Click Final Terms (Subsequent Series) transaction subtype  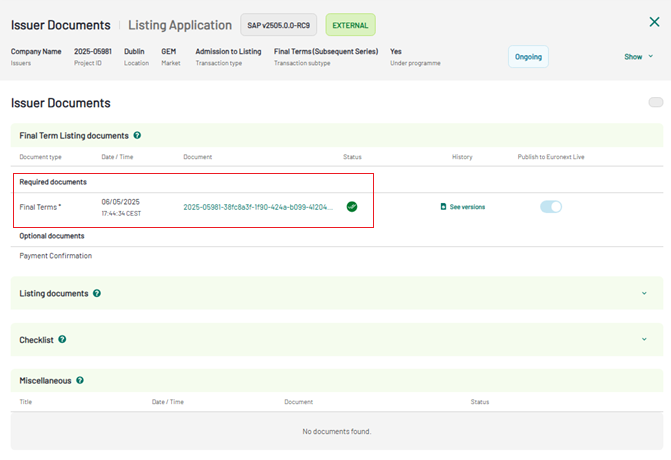[x=326, y=51]
